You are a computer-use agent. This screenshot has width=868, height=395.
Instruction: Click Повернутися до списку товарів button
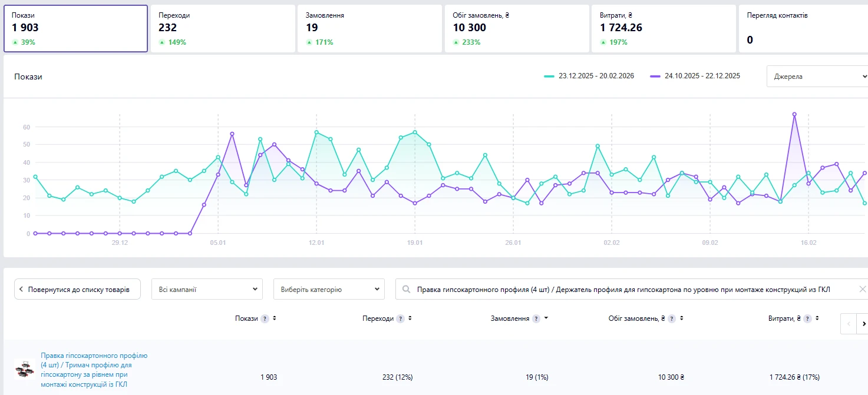click(77, 289)
